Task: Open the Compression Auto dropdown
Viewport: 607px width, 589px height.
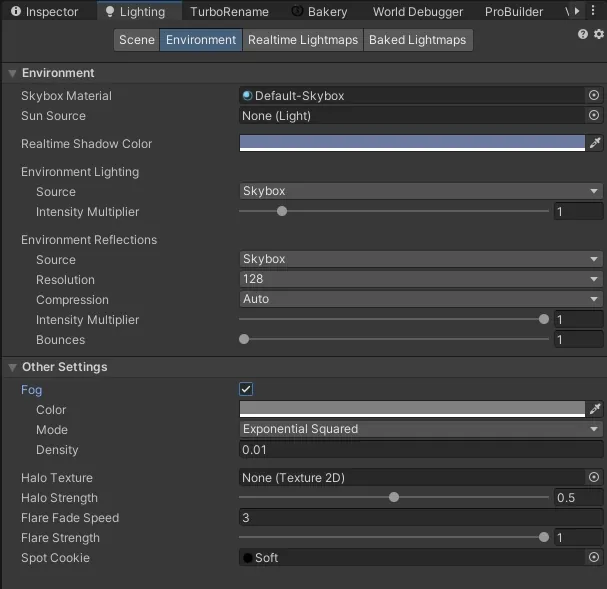Action: pos(421,299)
